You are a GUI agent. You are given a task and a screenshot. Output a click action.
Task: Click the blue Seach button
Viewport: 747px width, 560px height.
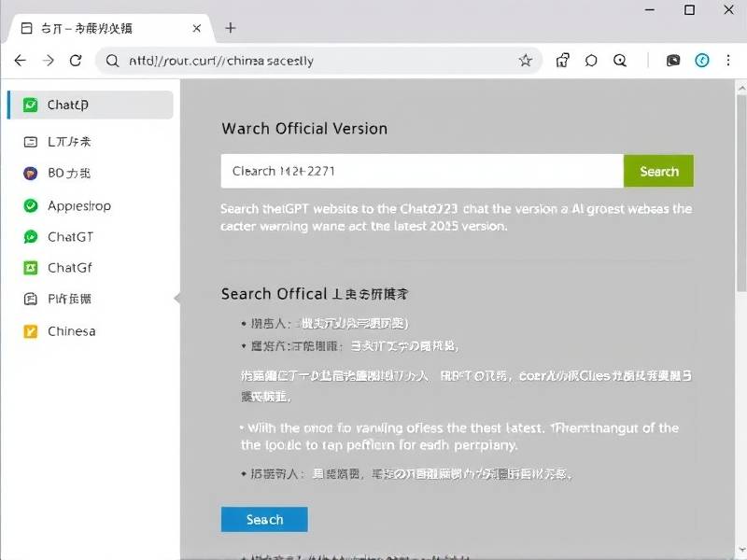click(264, 520)
